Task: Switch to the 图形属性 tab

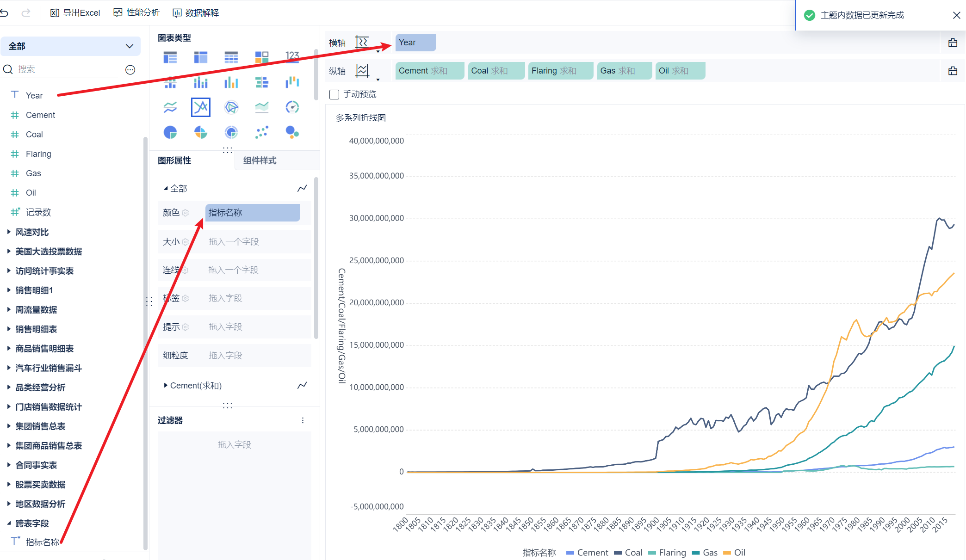Action: (x=174, y=160)
